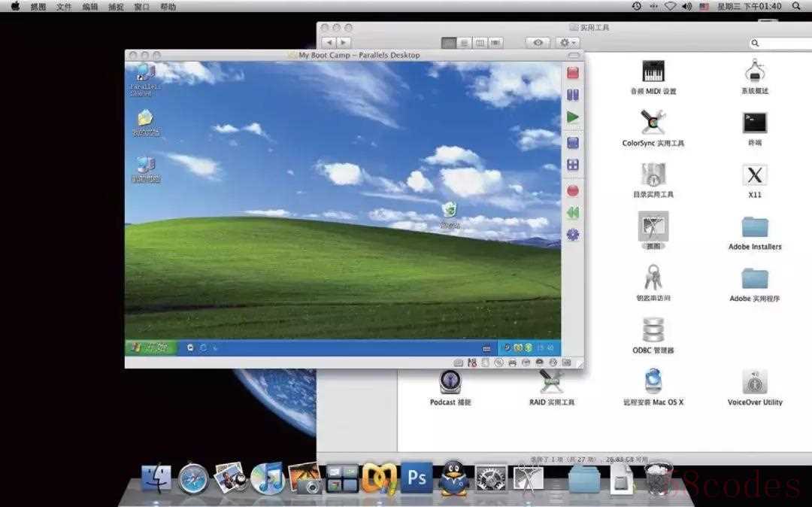Open the Capture menu in menu bar
This screenshot has height=507, width=812.
tap(116, 7)
